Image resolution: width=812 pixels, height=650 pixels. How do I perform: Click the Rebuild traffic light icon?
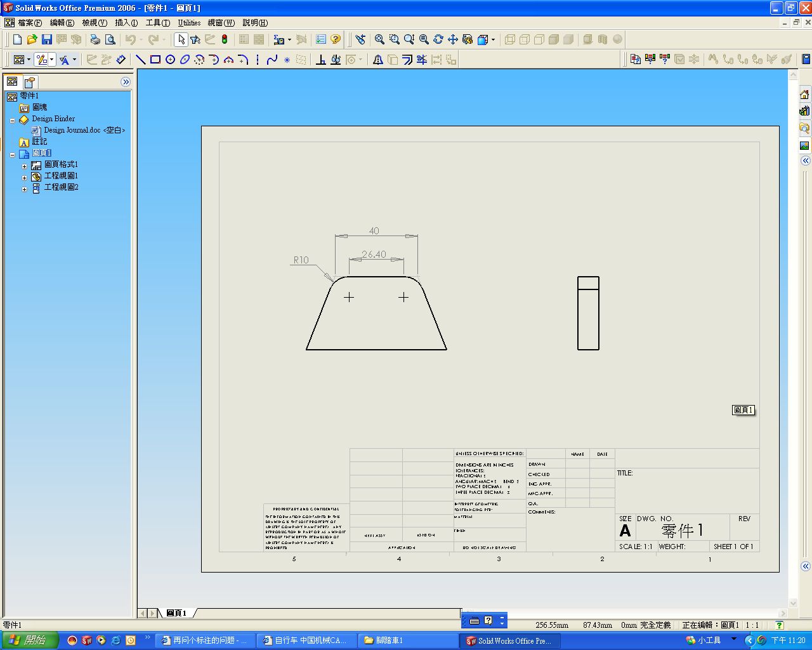click(225, 39)
